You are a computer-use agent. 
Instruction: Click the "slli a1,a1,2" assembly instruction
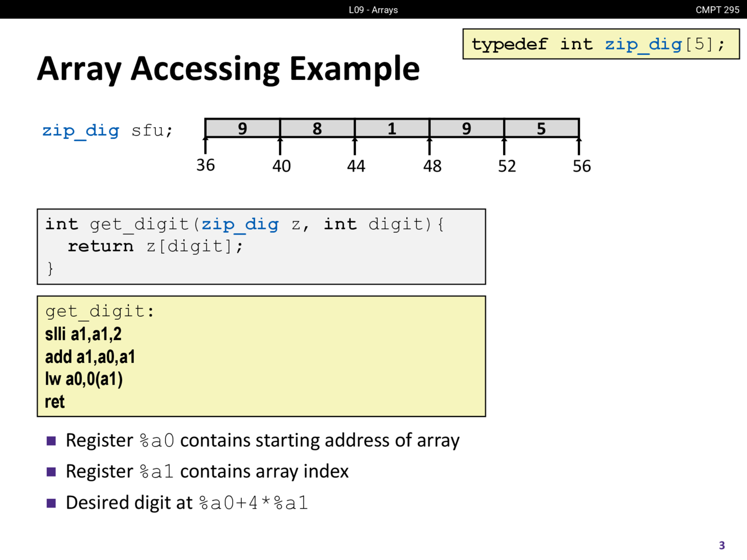83,334
